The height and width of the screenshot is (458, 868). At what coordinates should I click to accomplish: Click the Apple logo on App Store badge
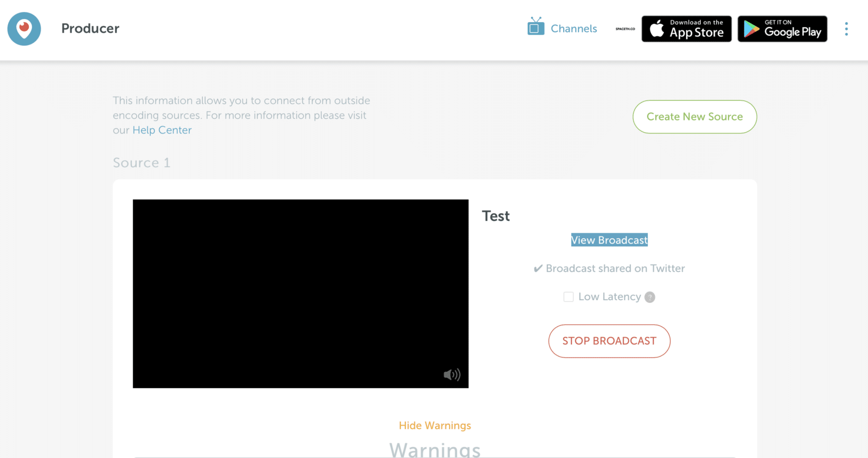tap(656, 29)
